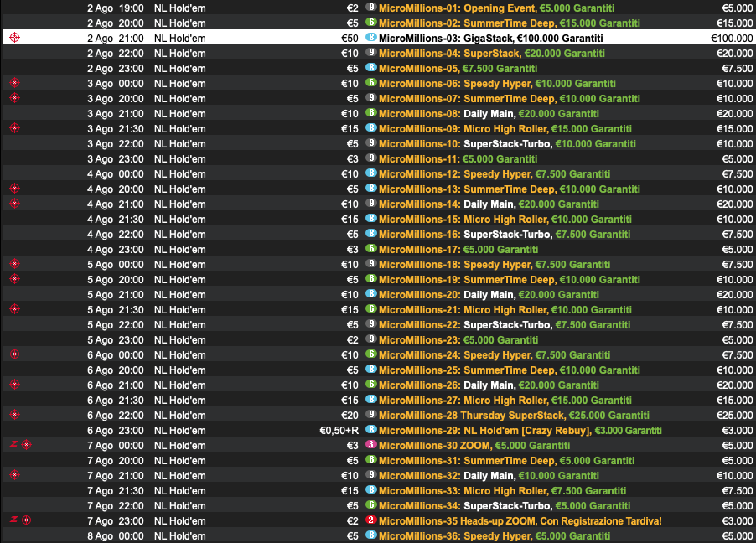This screenshot has width=756, height=543.
Task: Click the '€50' buy-in of MicroMillions-03
Action: [350, 38]
